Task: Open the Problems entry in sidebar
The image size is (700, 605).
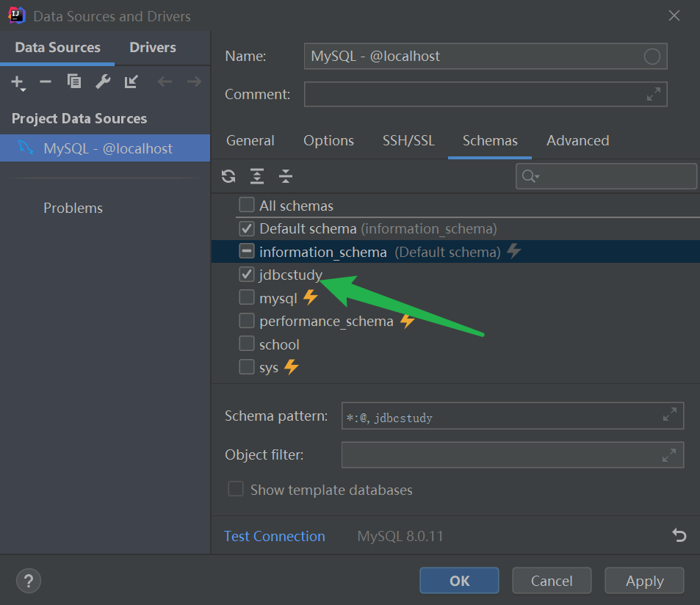Action: click(x=73, y=208)
